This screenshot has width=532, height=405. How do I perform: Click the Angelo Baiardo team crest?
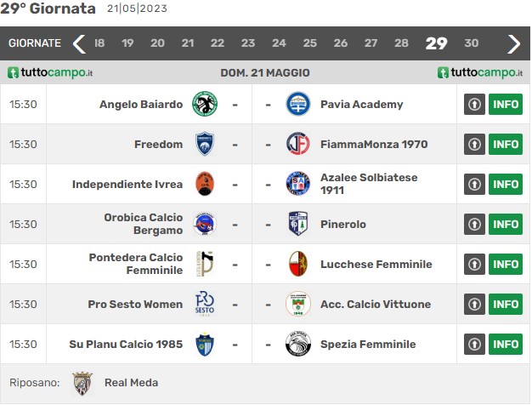pyautogui.click(x=205, y=104)
